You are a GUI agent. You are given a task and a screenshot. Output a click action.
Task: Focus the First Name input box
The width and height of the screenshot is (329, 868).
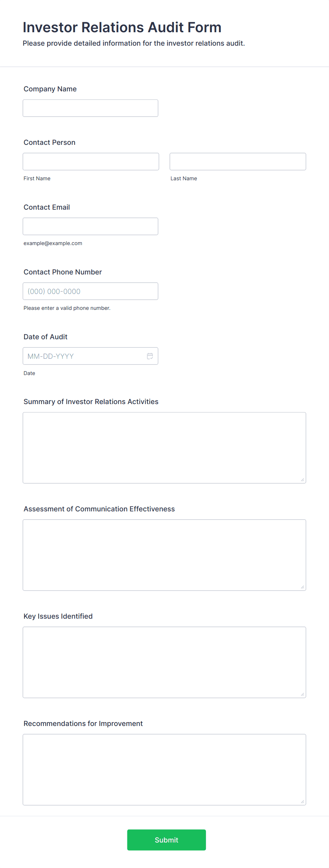(91, 161)
